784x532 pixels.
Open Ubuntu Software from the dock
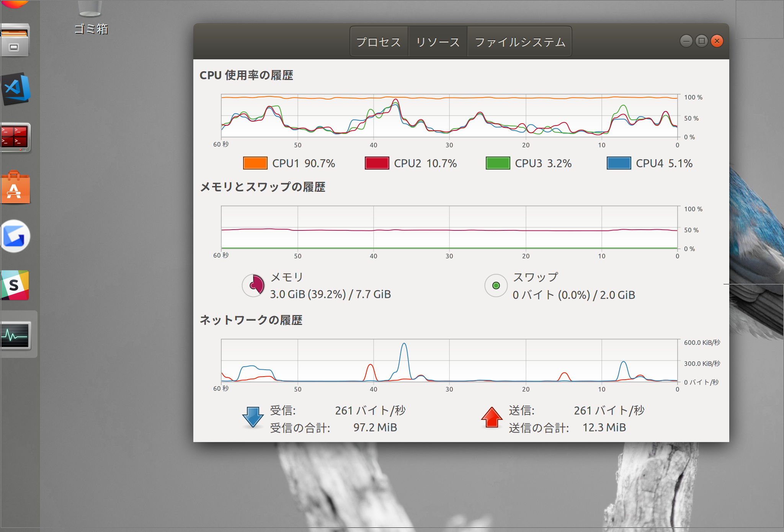[x=15, y=188]
